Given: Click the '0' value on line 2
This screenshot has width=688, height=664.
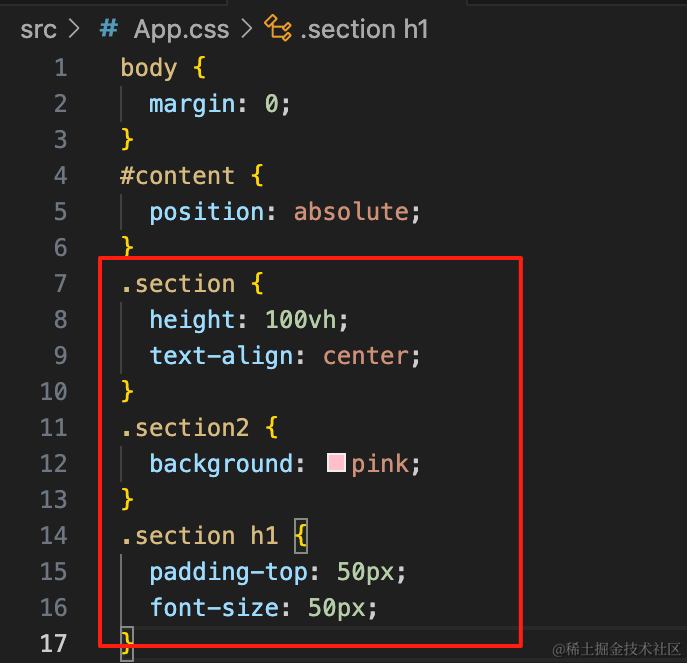Looking at the screenshot, I should [x=272, y=104].
